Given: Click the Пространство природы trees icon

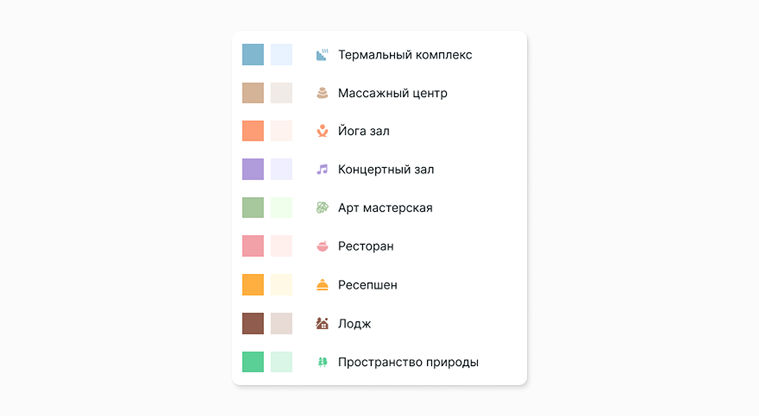Looking at the screenshot, I should 322,362.
